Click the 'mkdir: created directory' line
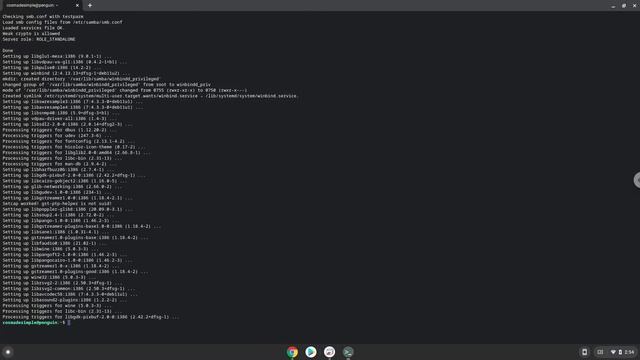This screenshot has width=640, height=360. 82,79
